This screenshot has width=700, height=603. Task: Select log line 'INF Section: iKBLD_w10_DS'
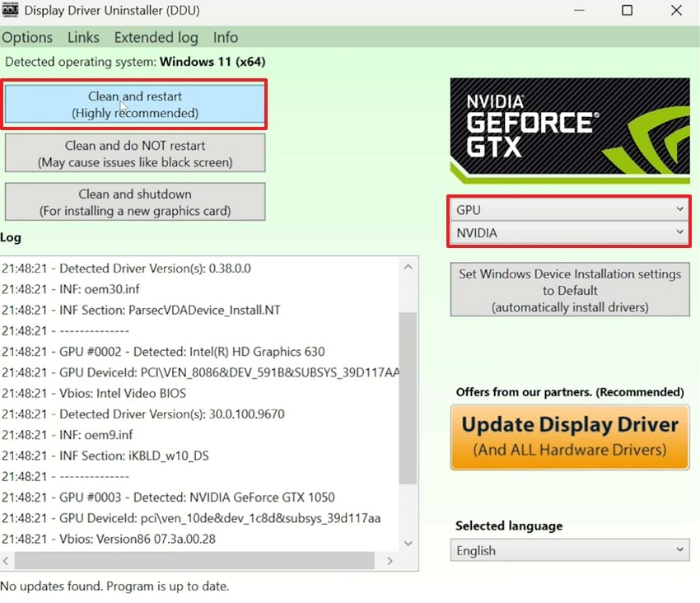(105, 456)
